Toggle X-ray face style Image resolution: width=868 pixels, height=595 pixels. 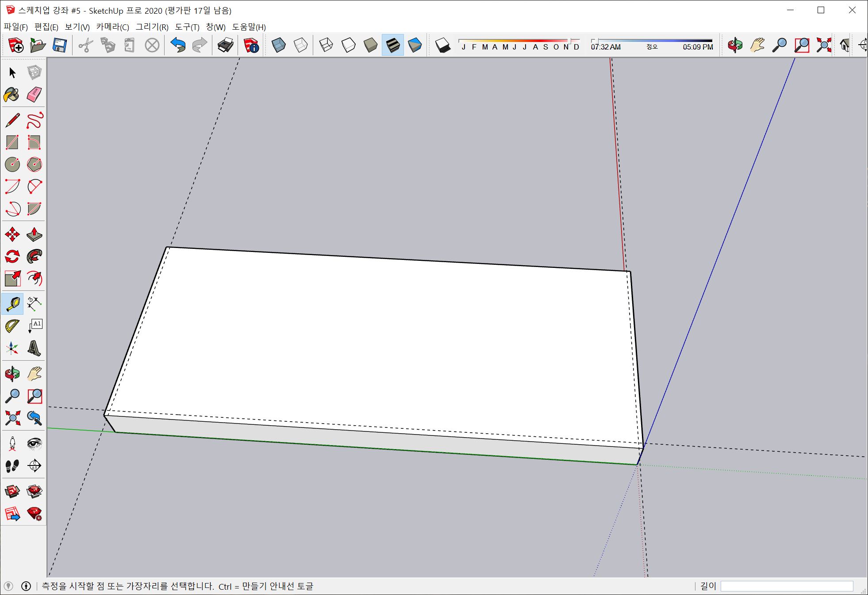click(x=278, y=45)
